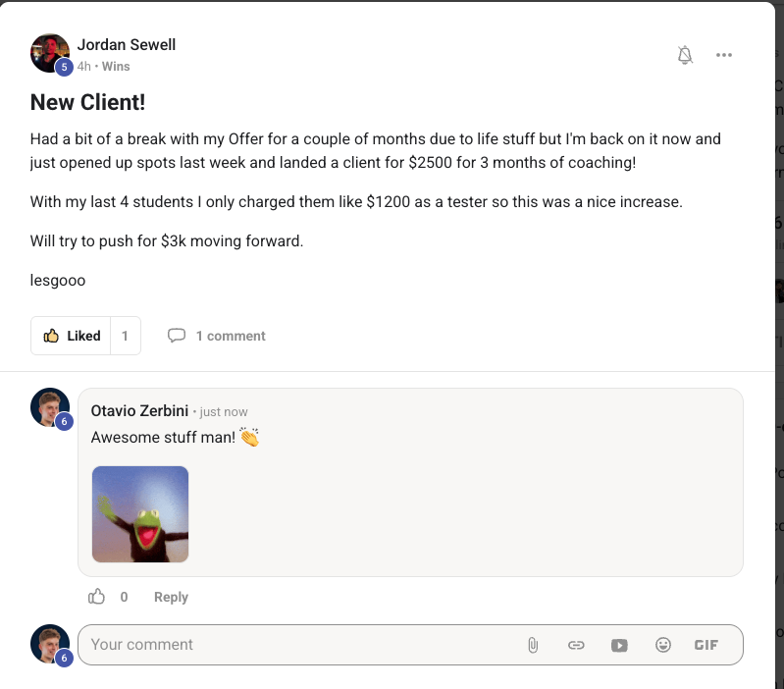Open the emoji picker smiley icon

(663, 645)
